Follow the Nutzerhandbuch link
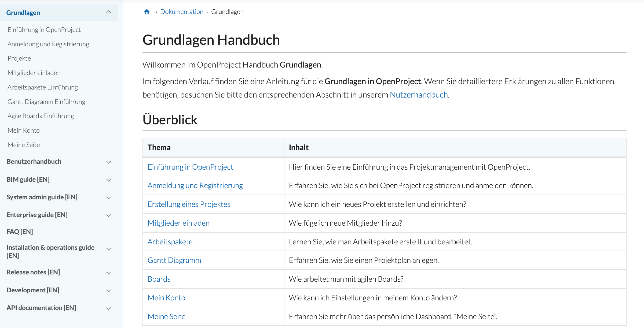Screen dimensions: 644x328 (419, 95)
